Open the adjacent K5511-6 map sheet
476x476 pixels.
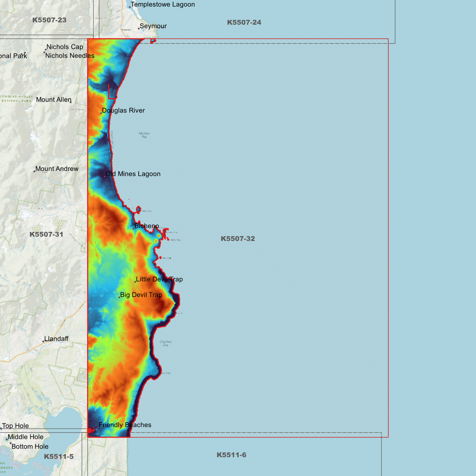click(x=232, y=455)
